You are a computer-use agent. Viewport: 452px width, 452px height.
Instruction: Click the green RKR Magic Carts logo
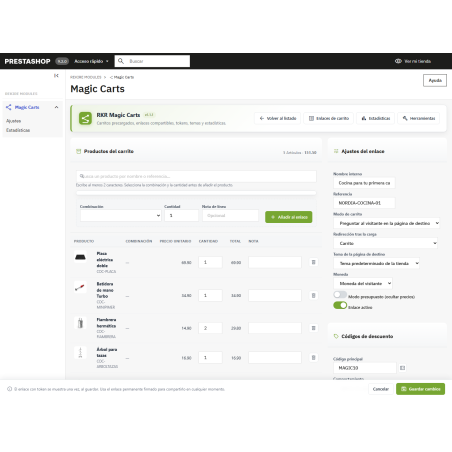[85, 118]
